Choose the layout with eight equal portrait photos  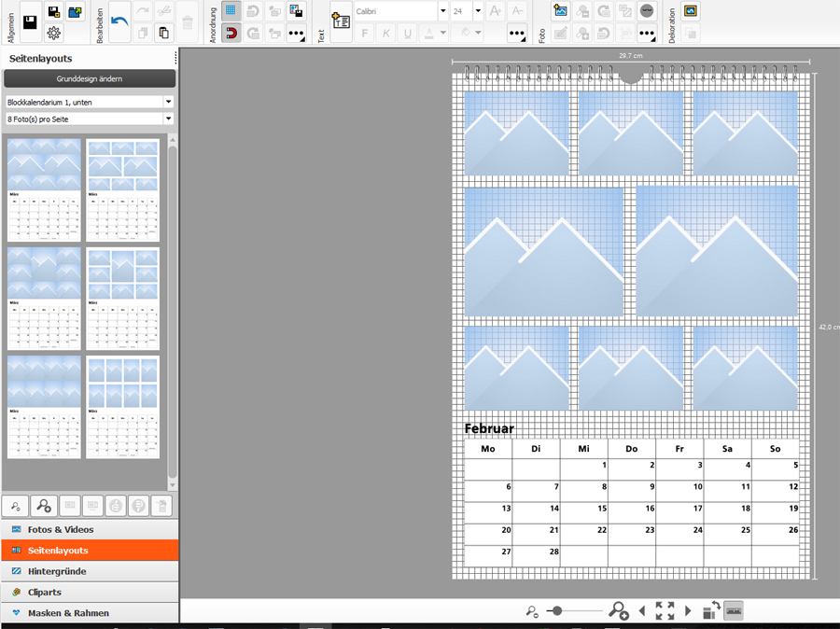[122, 407]
